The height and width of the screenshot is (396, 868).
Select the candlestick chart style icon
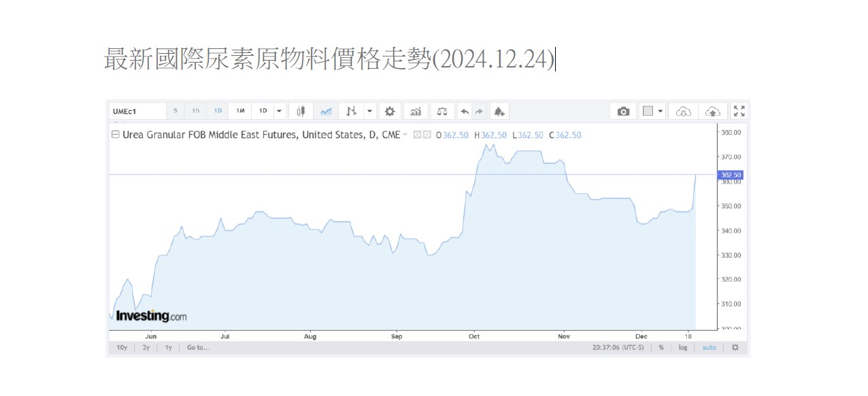pyautogui.click(x=301, y=111)
